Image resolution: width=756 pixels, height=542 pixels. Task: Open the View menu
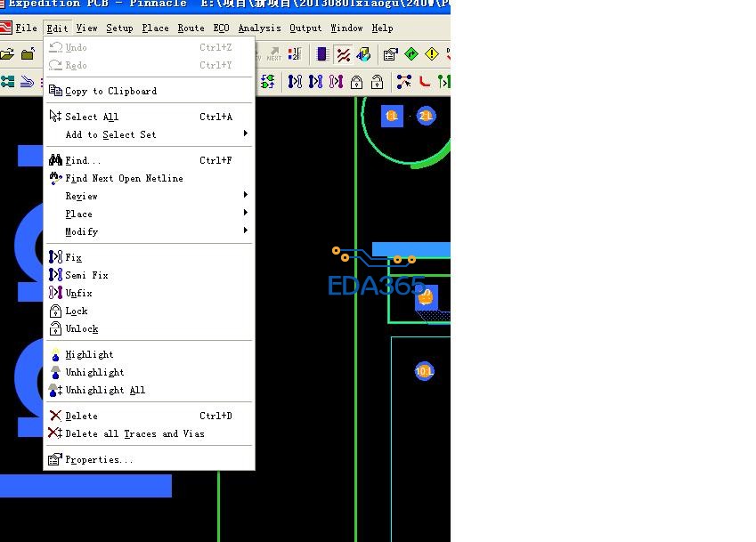tap(86, 28)
